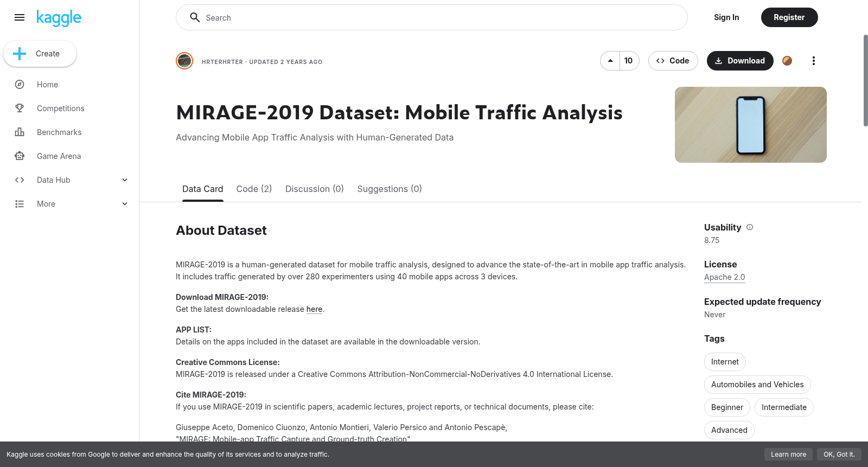This screenshot has height=467, width=868.
Task: Go to the Kaggle logo homepage
Action: (x=59, y=18)
